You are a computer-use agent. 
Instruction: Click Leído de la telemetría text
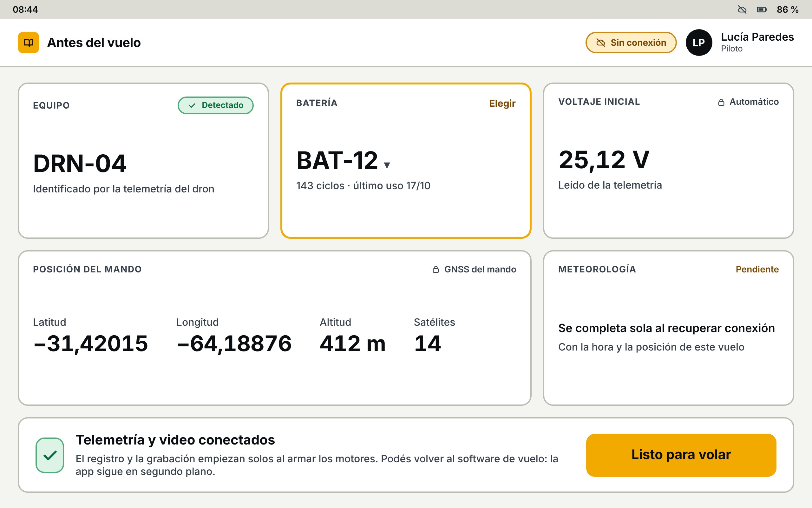(x=610, y=185)
